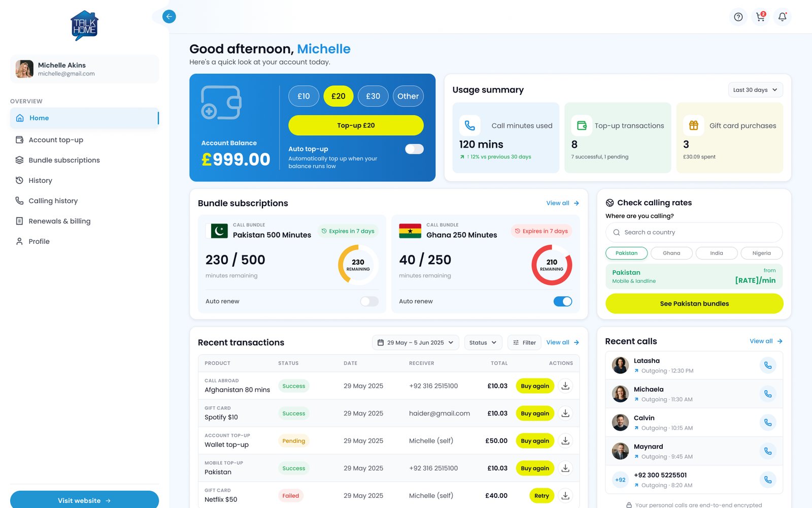Call Maynard with the phone icon
The image size is (812, 508).
click(768, 451)
